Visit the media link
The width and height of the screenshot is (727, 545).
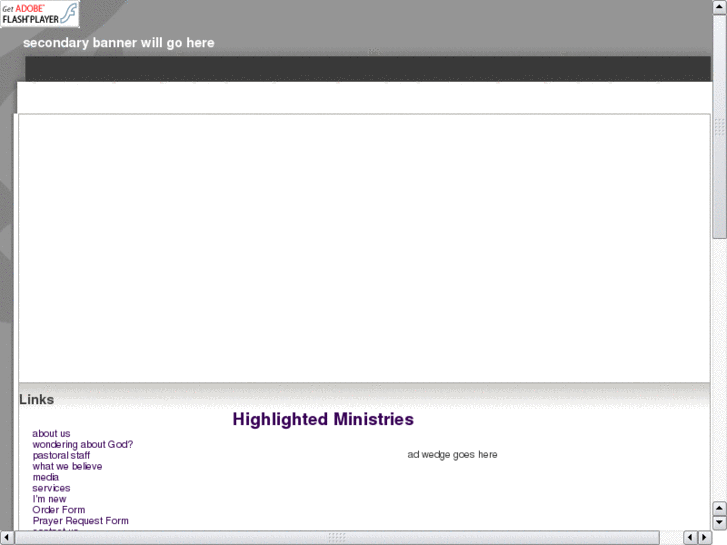click(x=45, y=477)
